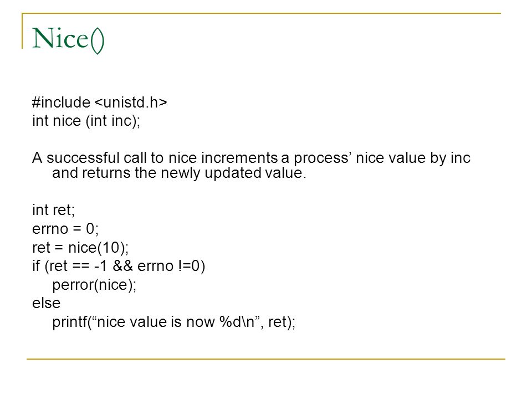This screenshot has height=399, width=532.
Task: Click the printf nice value is now line
Action: (x=173, y=322)
